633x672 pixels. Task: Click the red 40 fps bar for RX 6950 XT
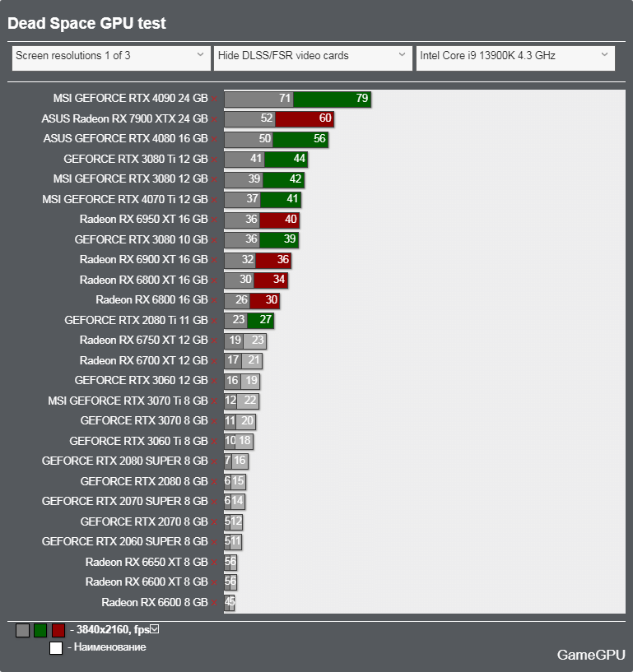tap(280, 220)
